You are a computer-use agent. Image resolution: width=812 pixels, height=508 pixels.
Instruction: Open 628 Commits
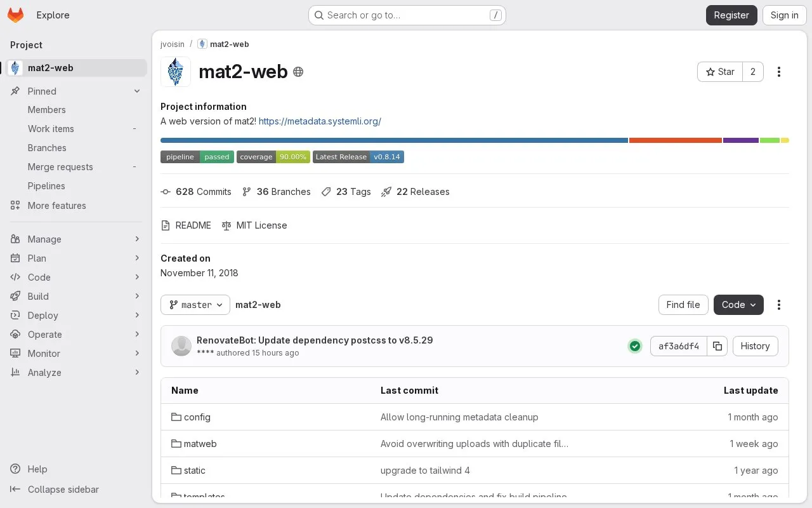(196, 192)
